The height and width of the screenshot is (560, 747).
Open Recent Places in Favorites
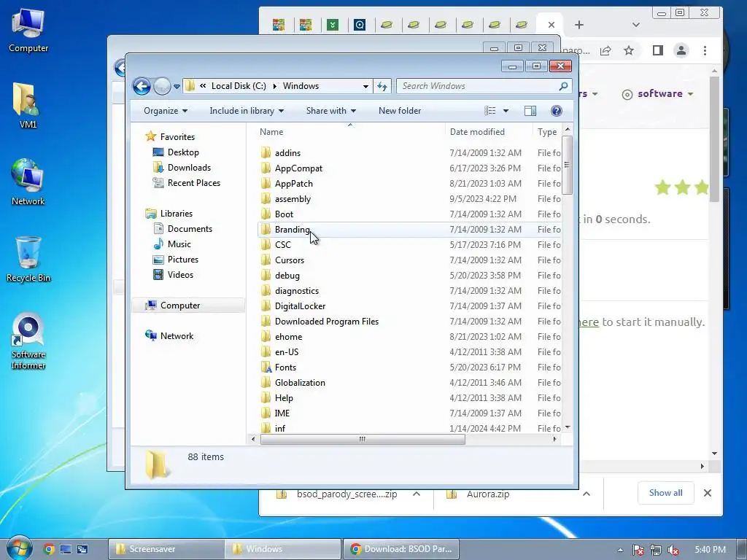pyautogui.click(x=193, y=183)
